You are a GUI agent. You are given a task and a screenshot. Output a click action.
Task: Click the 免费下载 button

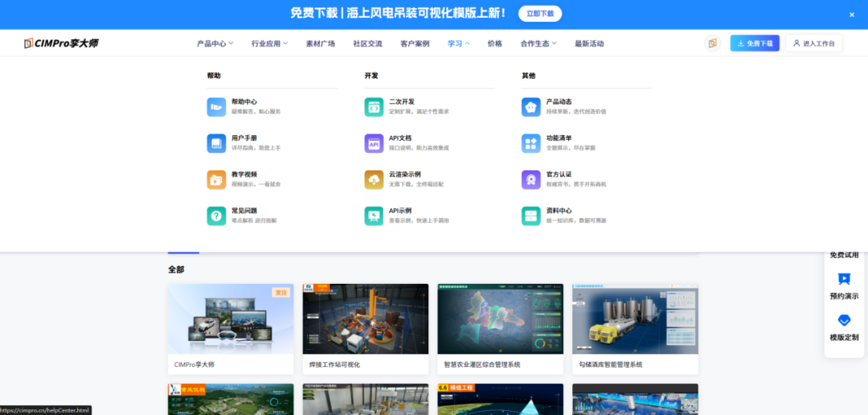tap(755, 43)
